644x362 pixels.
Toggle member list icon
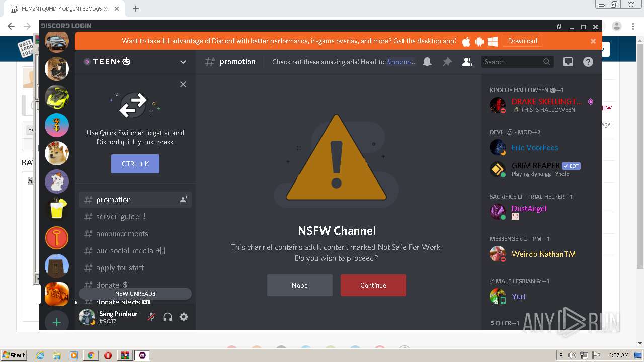pos(467,62)
